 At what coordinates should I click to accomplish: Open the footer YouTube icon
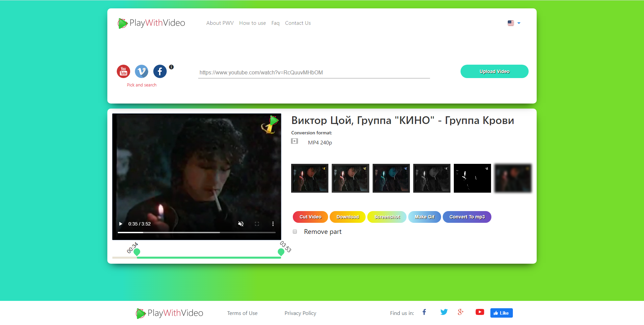480,312
